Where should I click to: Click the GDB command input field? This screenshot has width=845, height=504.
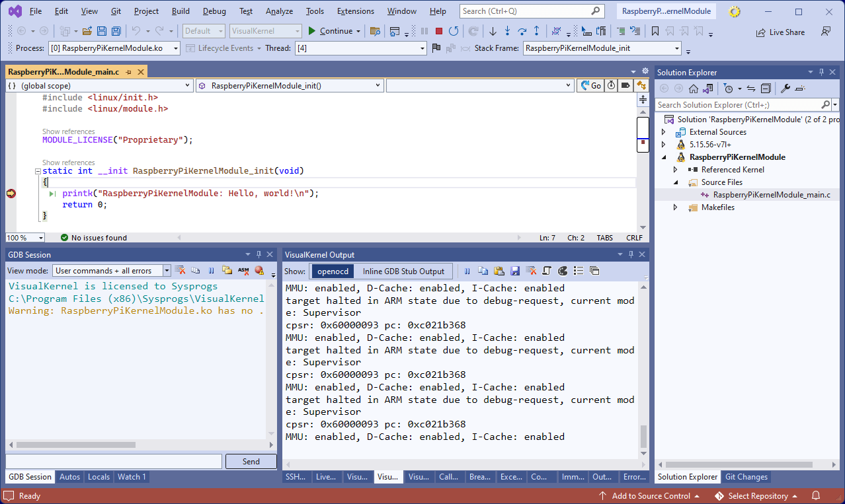point(112,461)
